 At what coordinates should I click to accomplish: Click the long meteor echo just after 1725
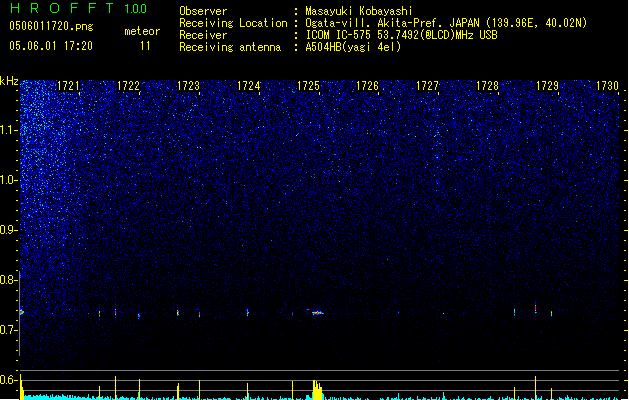(317, 313)
